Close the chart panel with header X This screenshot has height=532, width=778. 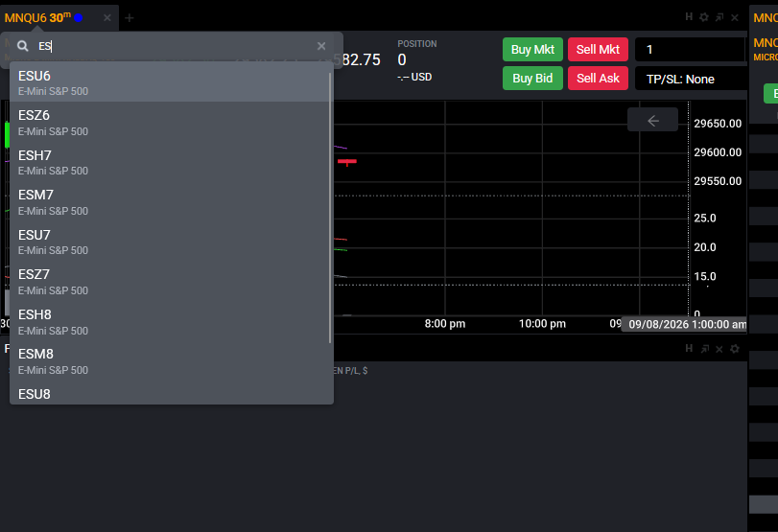[x=735, y=17]
